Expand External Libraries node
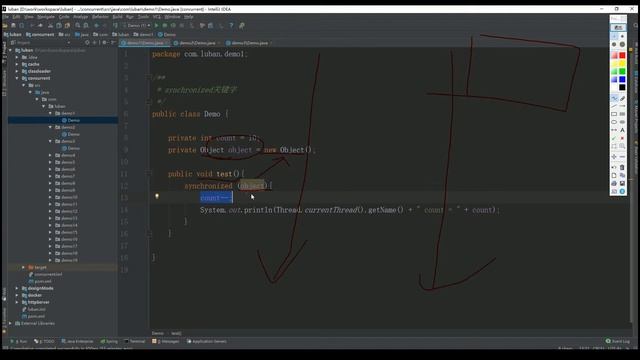640x360 pixels. 10,323
